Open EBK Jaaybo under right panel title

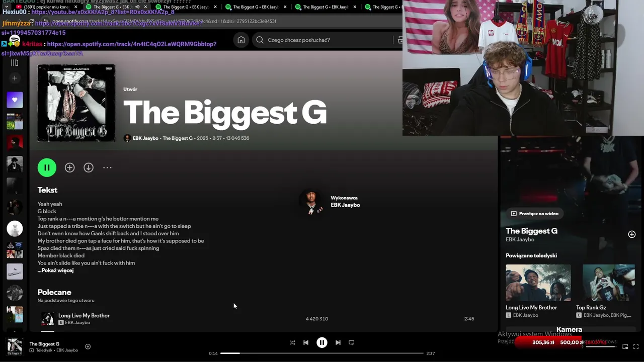(x=520, y=240)
